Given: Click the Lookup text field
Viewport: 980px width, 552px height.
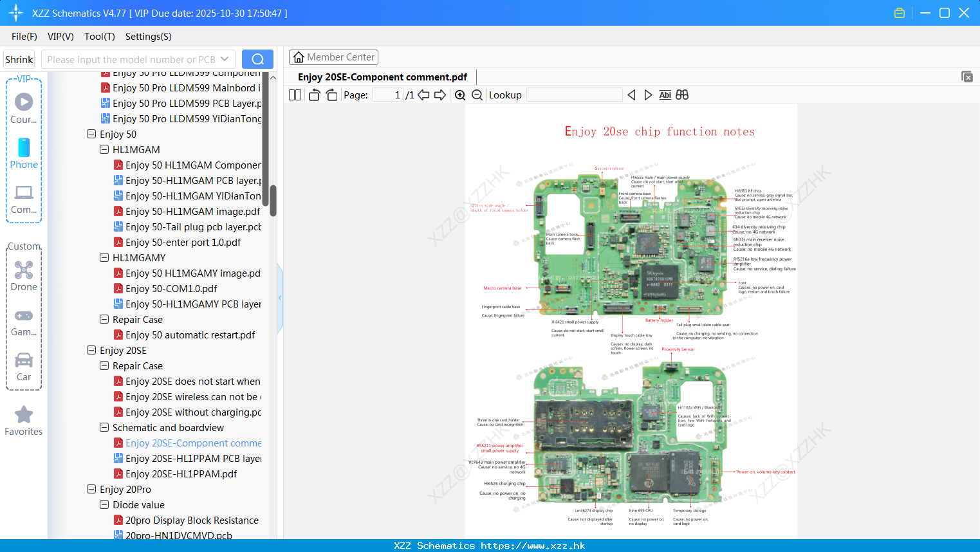Looking at the screenshot, I should tap(575, 95).
